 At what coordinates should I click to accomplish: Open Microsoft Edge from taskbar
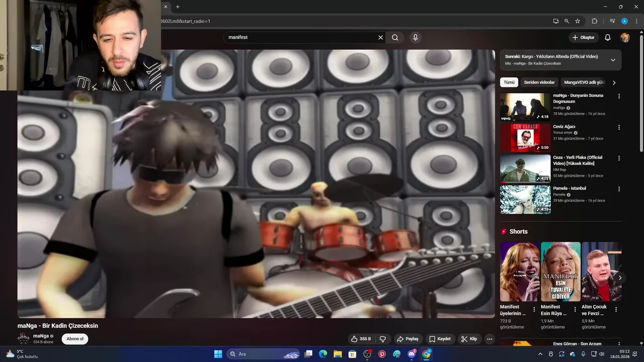click(323, 354)
